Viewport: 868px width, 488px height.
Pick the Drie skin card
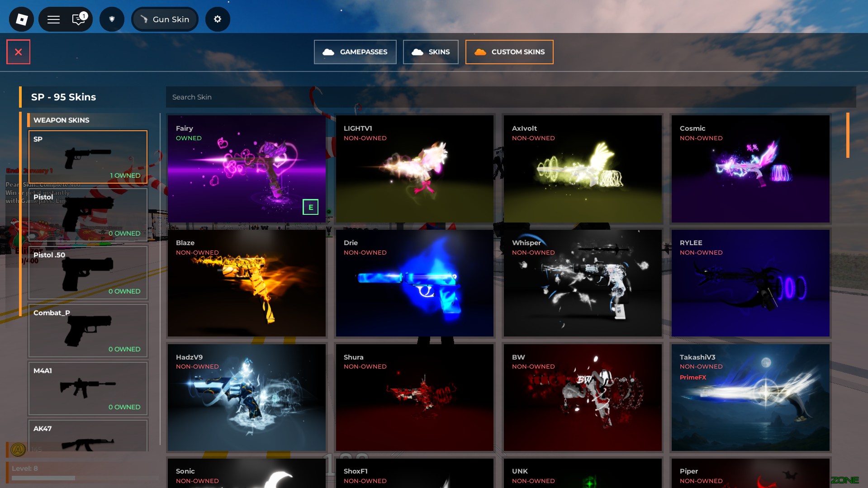pyautogui.click(x=414, y=283)
